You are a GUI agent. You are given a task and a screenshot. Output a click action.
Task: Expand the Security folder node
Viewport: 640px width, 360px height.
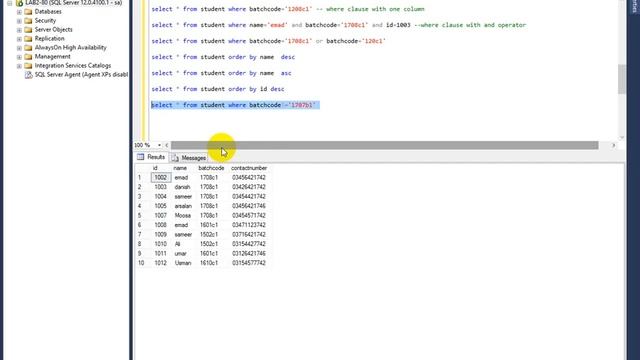pos(19,21)
